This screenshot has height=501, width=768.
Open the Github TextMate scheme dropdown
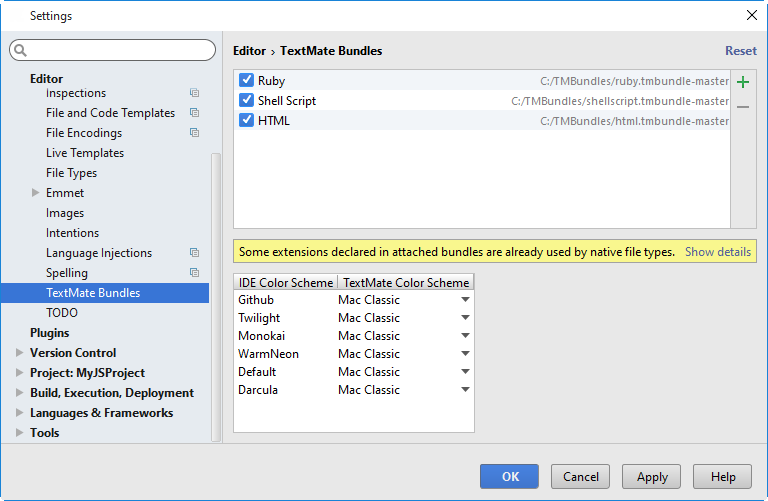coord(465,300)
